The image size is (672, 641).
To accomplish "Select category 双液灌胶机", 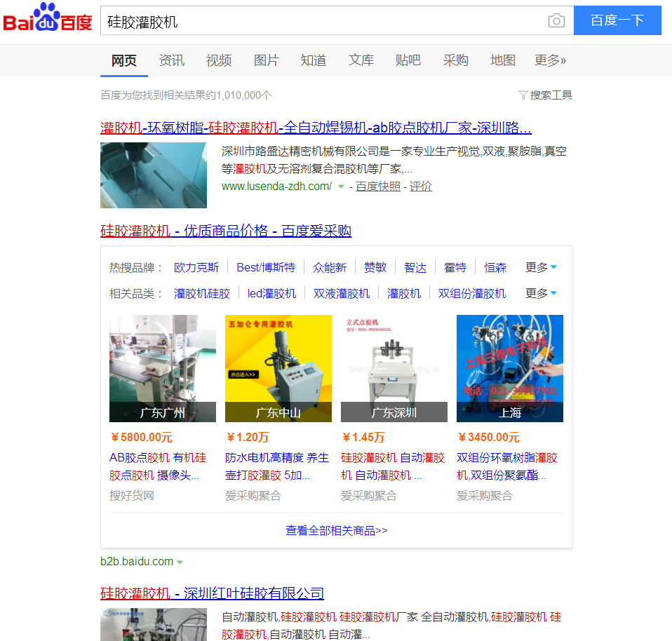I will [x=342, y=294].
